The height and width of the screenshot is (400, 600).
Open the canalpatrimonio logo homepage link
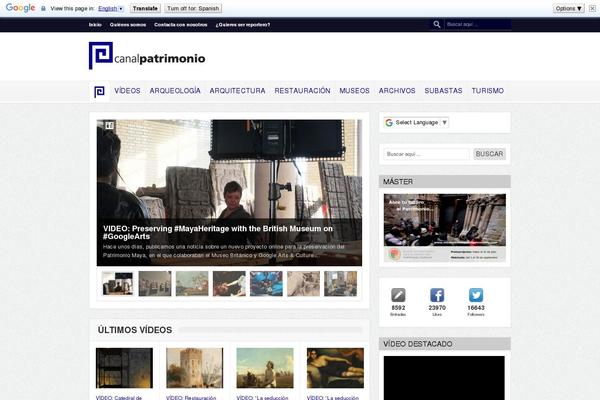tap(147, 56)
